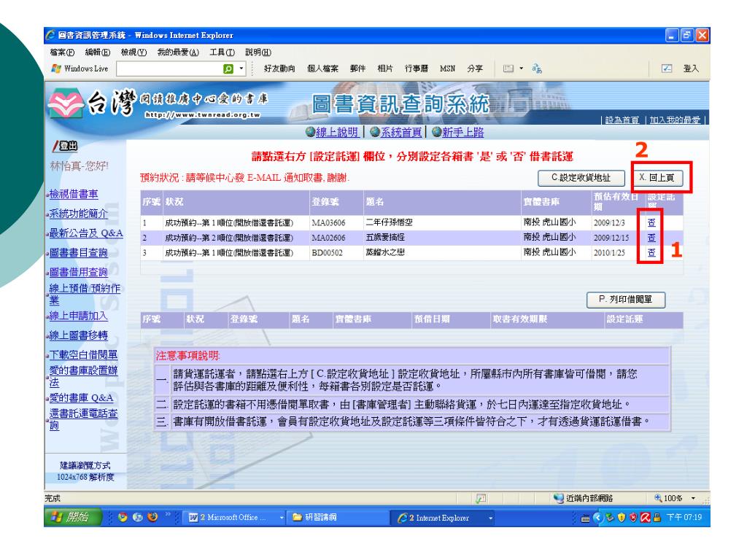The image size is (747, 560).
Task: Open the 工具(T) menu
Action: (222, 52)
